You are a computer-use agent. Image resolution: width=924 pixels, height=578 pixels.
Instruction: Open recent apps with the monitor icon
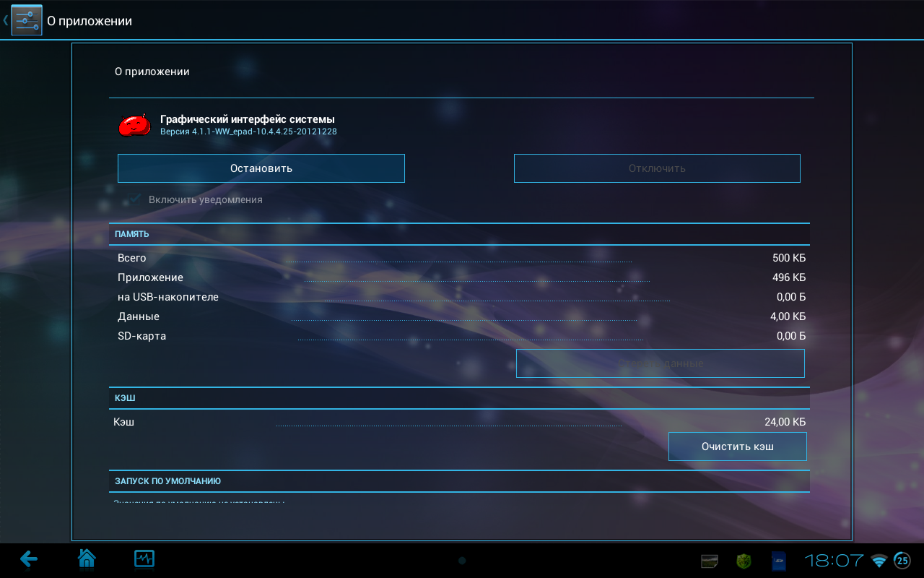[x=144, y=558]
